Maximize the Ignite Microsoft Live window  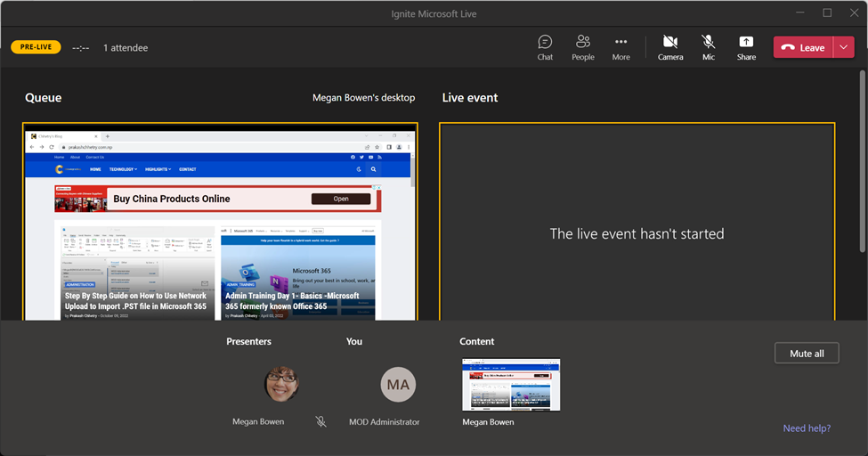pyautogui.click(x=827, y=12)
